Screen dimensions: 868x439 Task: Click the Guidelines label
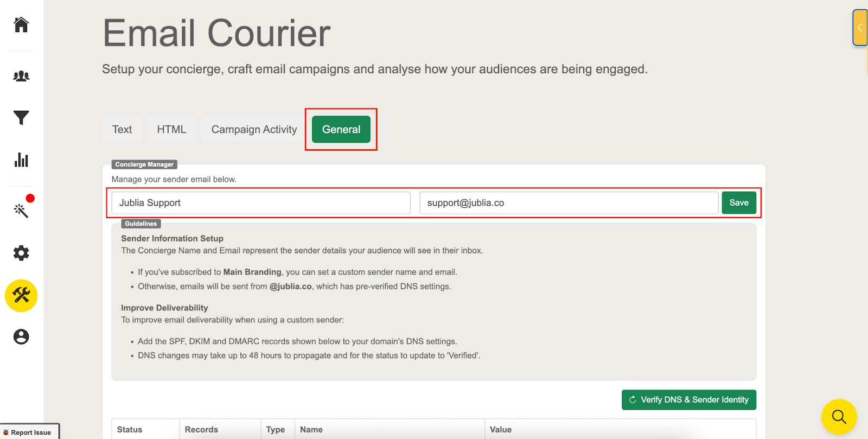click(141, 224)
